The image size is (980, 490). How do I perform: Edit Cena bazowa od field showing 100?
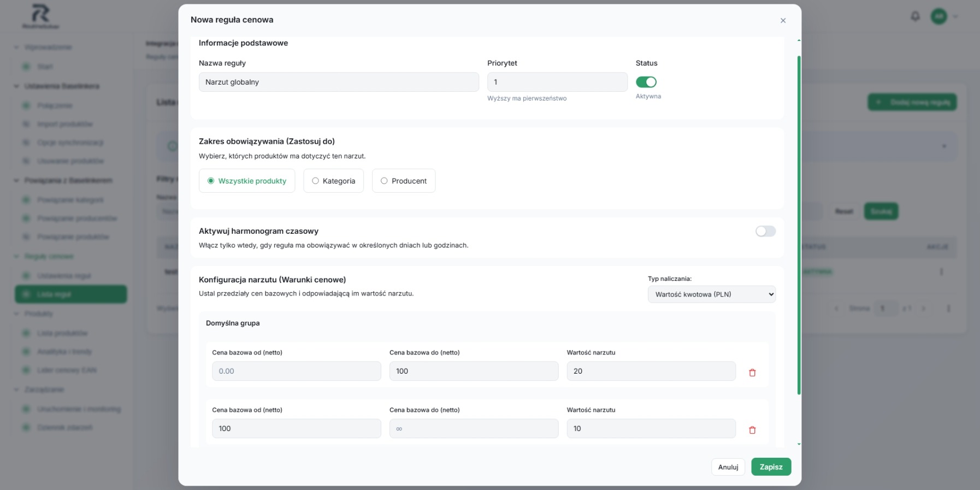[x=297, y=428]
